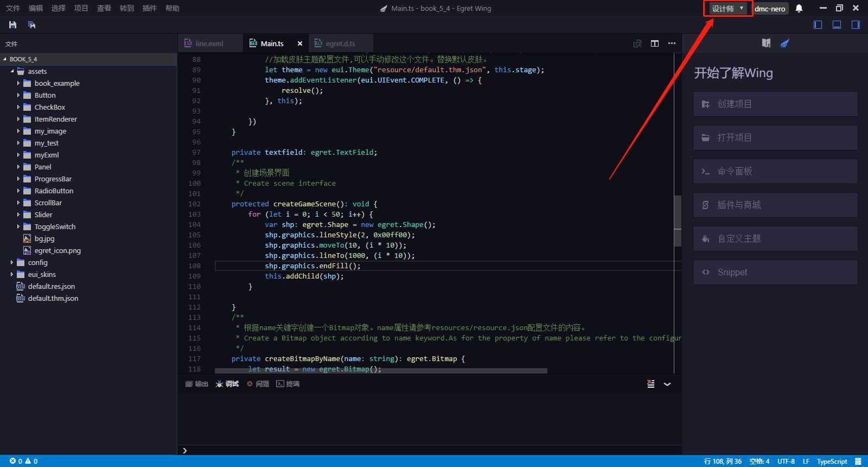Open the terminal prompt arrow
This screenshot has height=467, width=868.
[x=185, y=451]
